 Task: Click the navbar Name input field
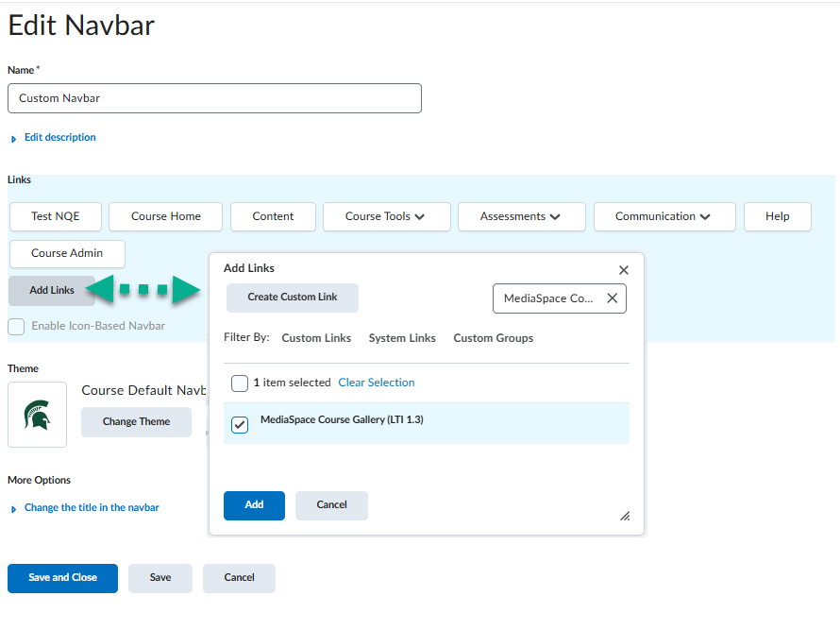pos(214,98)
